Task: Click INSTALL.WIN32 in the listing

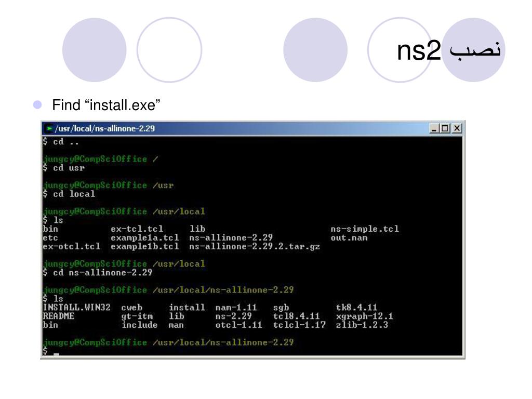Action: (x=77, y=308)
